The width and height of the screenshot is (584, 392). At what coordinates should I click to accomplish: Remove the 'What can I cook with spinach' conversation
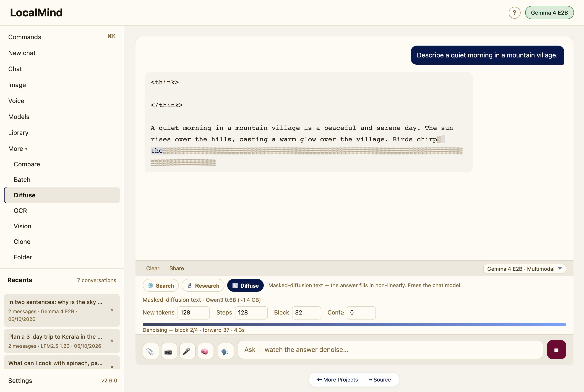(x=112, y=367)
